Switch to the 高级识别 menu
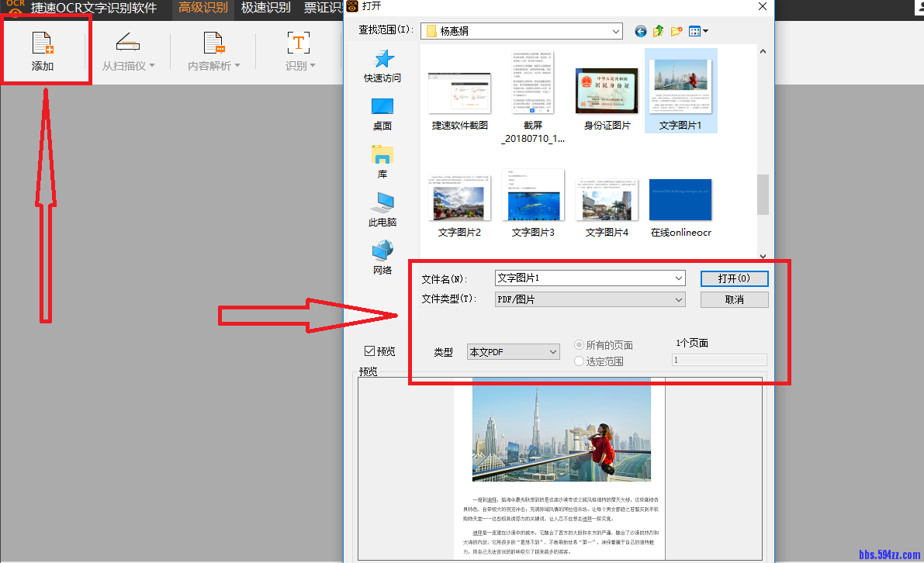Screen dimensions: 924x563 tap(202, 7)
